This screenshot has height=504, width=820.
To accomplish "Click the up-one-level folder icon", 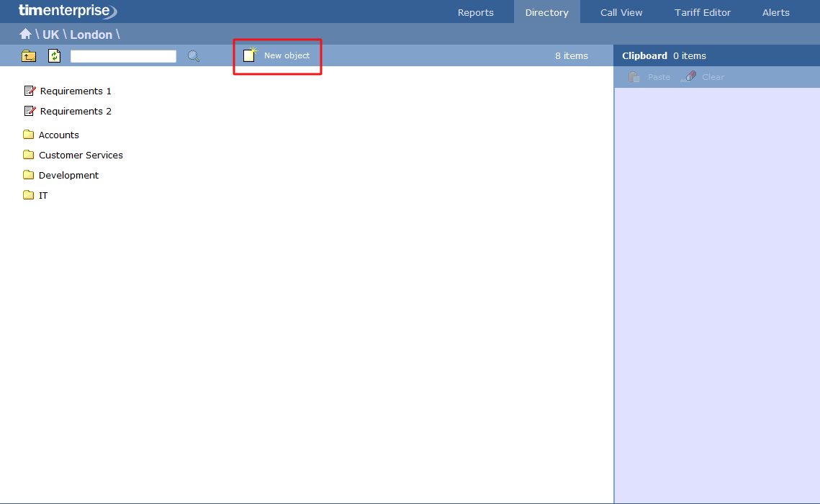I will point(29,56).
